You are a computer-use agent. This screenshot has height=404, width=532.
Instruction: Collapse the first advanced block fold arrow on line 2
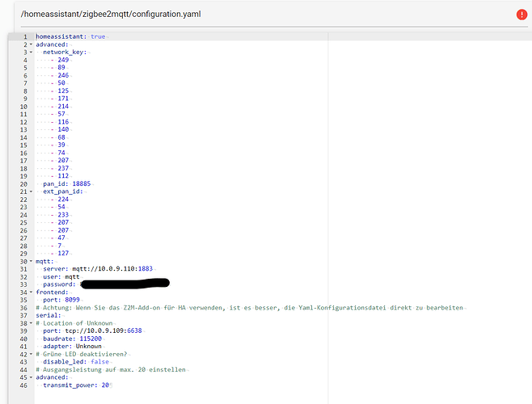click(x=31, y=44)
